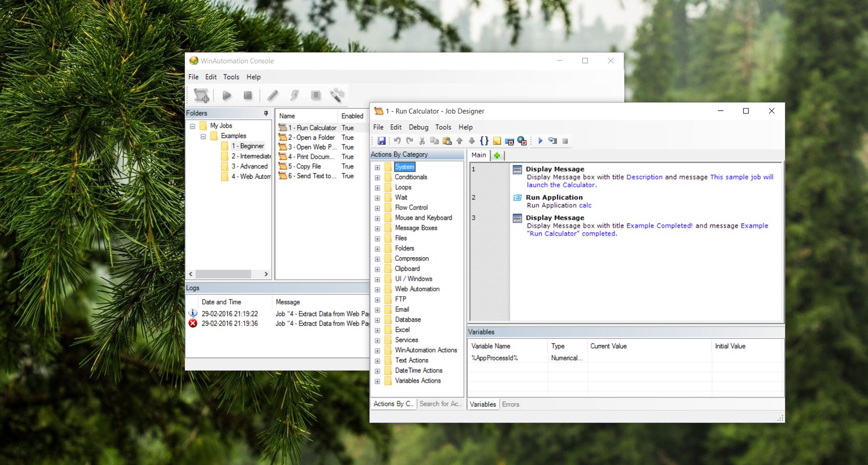Screen dimensions: 868x465
Task: Click the magic wand options icon in Console
Action: point(337,95)
